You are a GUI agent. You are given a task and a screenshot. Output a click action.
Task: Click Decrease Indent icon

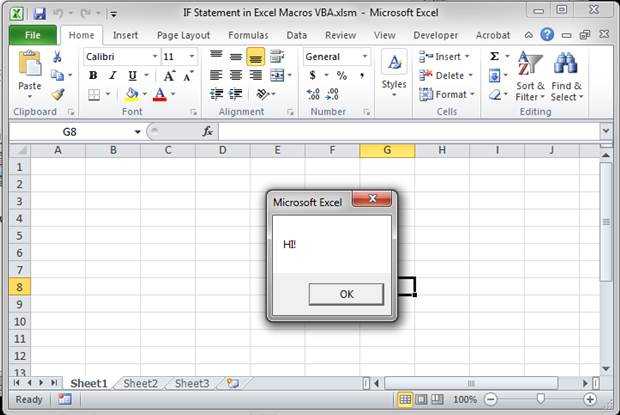(x=216, y=94)
